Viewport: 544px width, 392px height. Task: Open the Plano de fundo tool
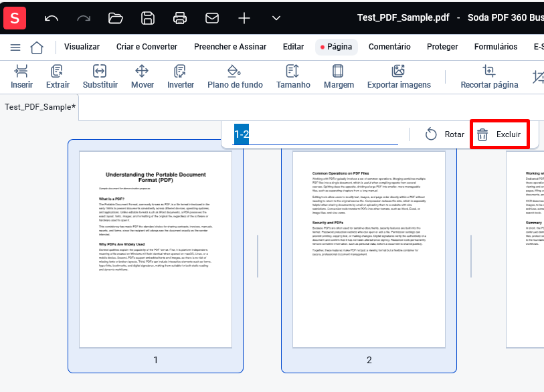click(235, 77)
